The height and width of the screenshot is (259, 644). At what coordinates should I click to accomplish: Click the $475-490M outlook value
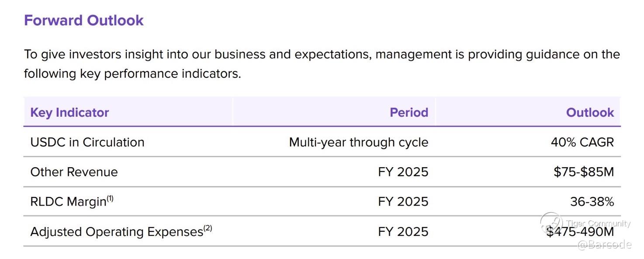pos(580,231)
